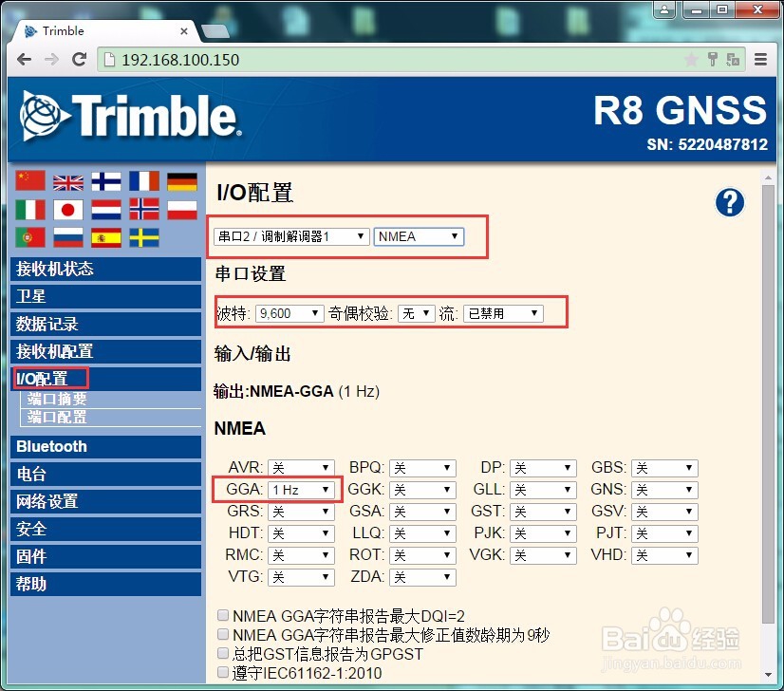
Task: Change the baud rate 9,600 dropdown
Action: (x=289, y=313)
